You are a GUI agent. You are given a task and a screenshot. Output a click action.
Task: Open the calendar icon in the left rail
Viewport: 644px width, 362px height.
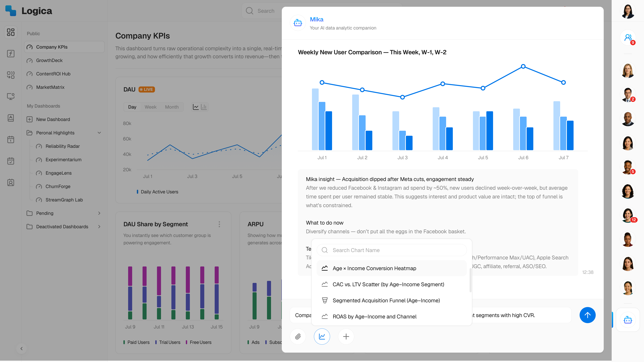[11, 139]
